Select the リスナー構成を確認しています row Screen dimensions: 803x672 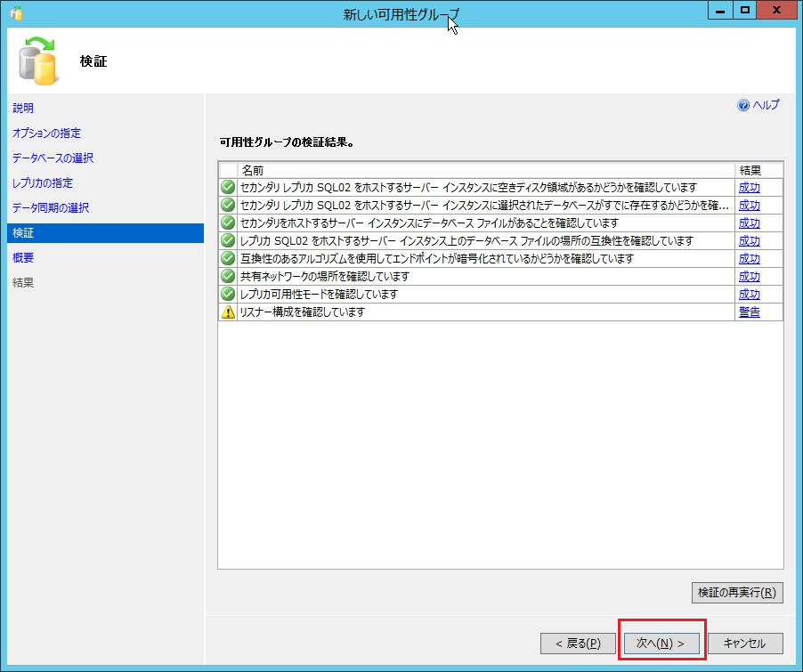point(481,312)
